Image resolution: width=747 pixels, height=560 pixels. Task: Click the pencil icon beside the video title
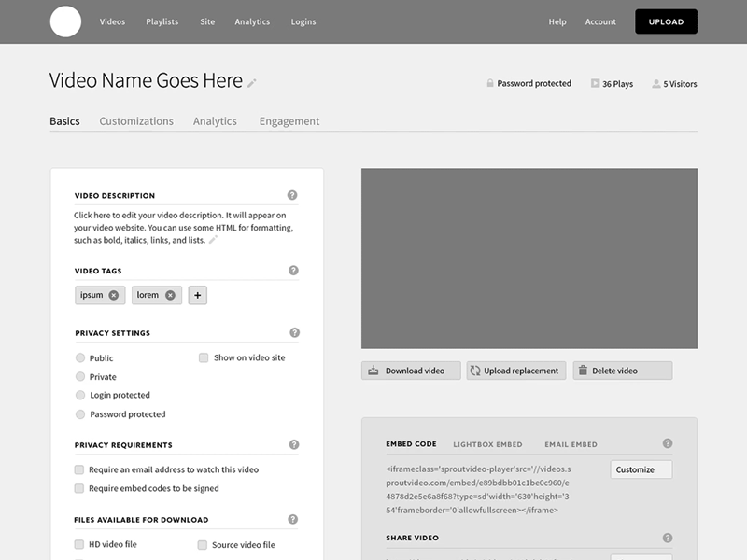click(x=252, y=83)
